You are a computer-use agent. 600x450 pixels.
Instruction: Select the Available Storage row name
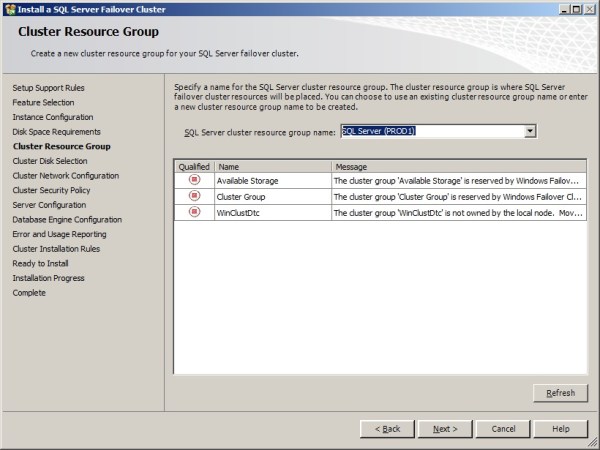click(248, 181)
